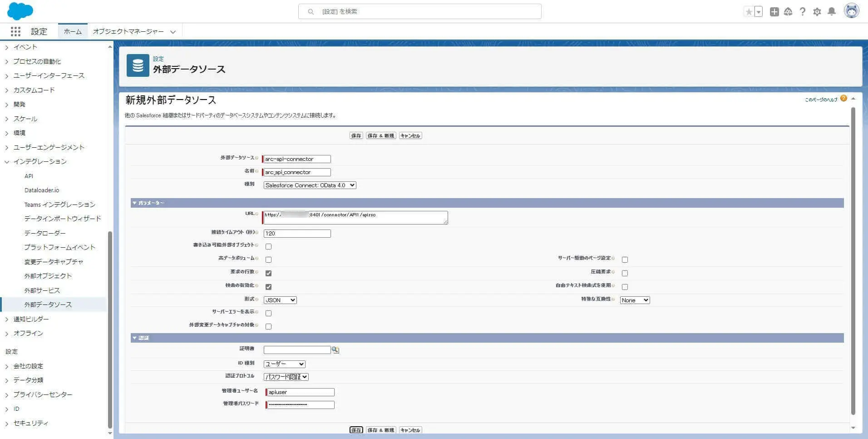Open the 形式 JSON dropdown
This screenshot has height=439, width=868.
point(280,300)
